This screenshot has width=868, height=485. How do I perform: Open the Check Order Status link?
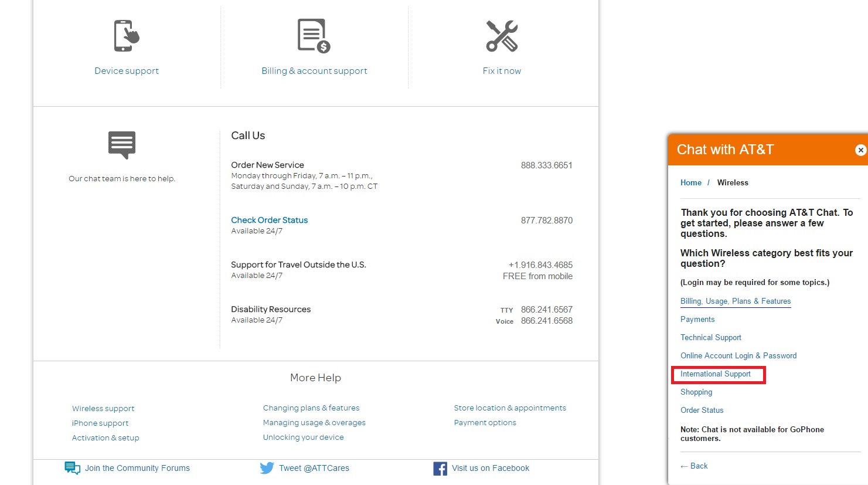coord(269,220)
